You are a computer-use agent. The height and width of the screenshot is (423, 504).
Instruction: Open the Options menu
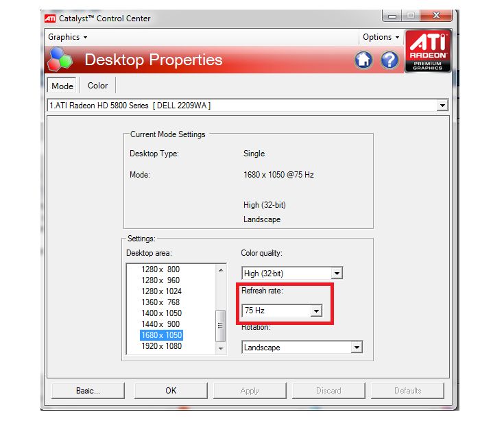(x=381, y=37)
